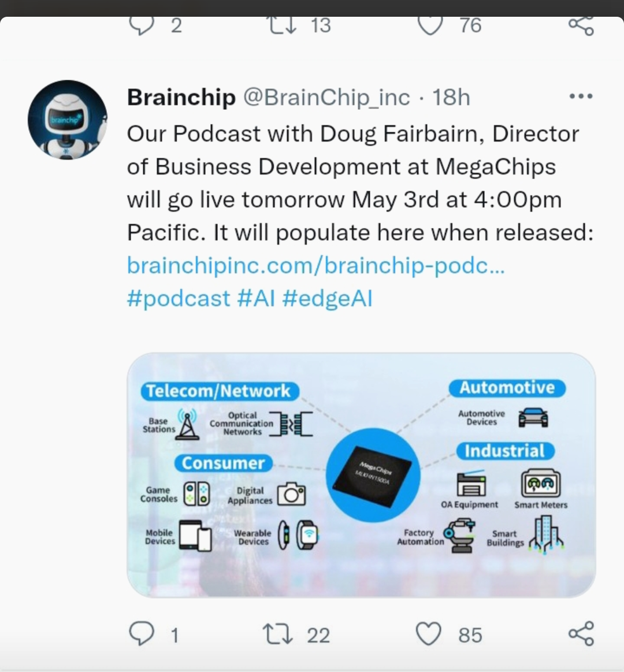Share the previous tweet at top
Viewport: 624px width, 672px height.
point(581,26)
